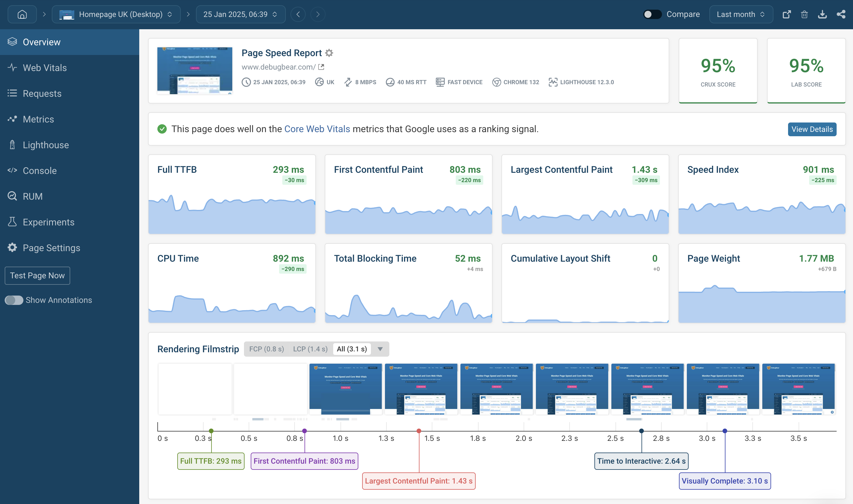Click the Requests sidebar icon
Image resolution: width=853 pixels, height=504 pixels.
coord(11,93)
